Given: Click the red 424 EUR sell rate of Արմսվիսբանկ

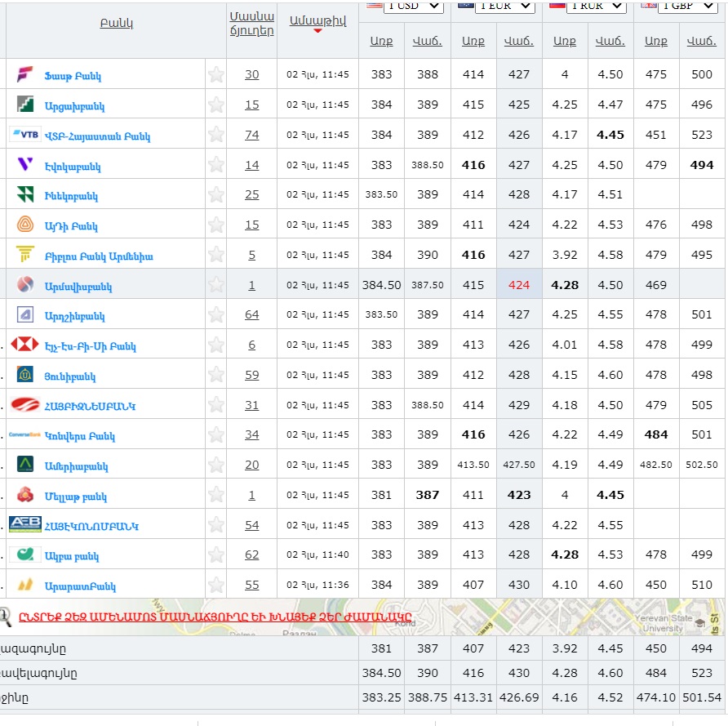Looking at the screenshot, I should click(518, 285).
